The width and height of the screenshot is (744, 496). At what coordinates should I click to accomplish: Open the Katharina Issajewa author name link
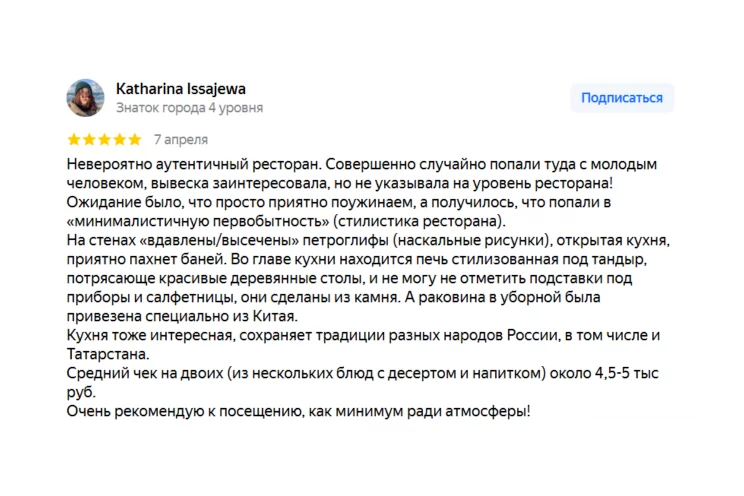tap(181, 89)
